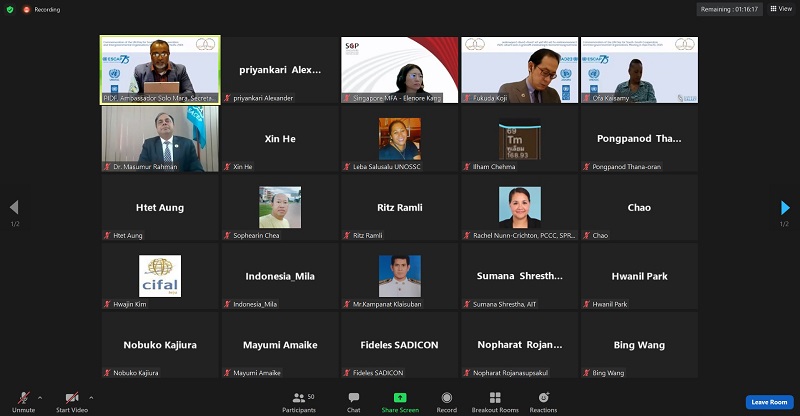Click muted mic icon beside Fukuda Koji name
The width and height of the screenshot is (800, 416).
click(467, 98)
